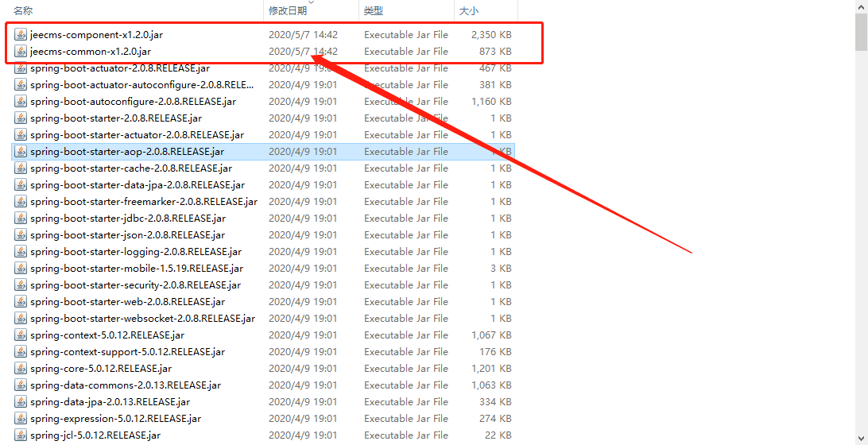Select file name spring-boot-autoconfigure-2.0.8.RELEASE.jar
The image size is (868, 445).
[134, 101]
